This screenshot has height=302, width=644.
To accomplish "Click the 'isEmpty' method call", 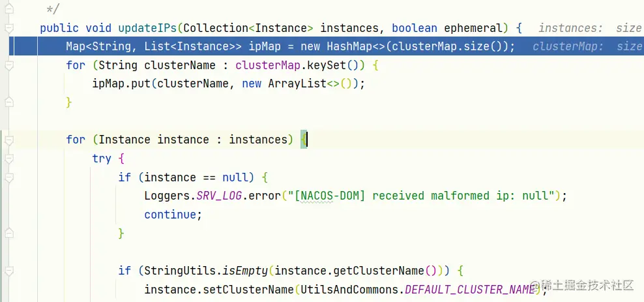I will [245, 271].
